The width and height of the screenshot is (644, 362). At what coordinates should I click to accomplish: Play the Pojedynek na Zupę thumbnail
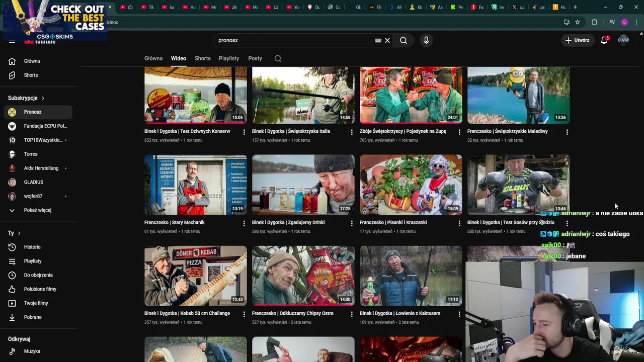coord(411,96)
